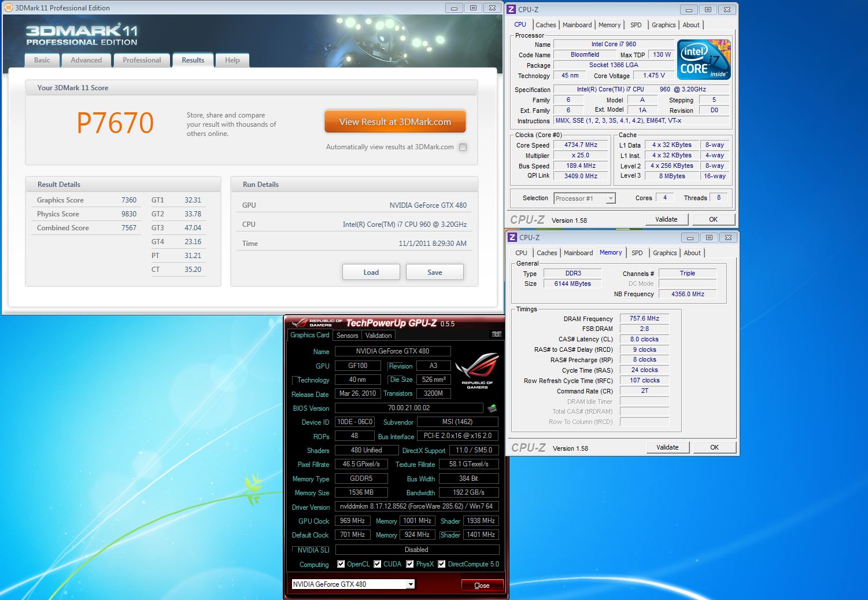868x600 pixels.
Task: Open Mainboard tab in top CPU-Z window
Action: click(x=577, y=25)
